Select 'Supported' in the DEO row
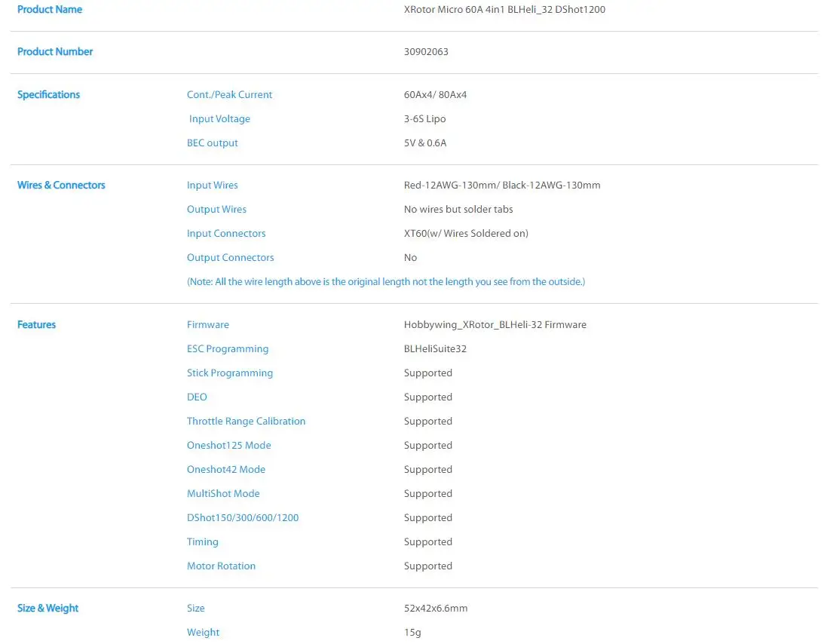The image size is (824, 644). pos(427,397)
